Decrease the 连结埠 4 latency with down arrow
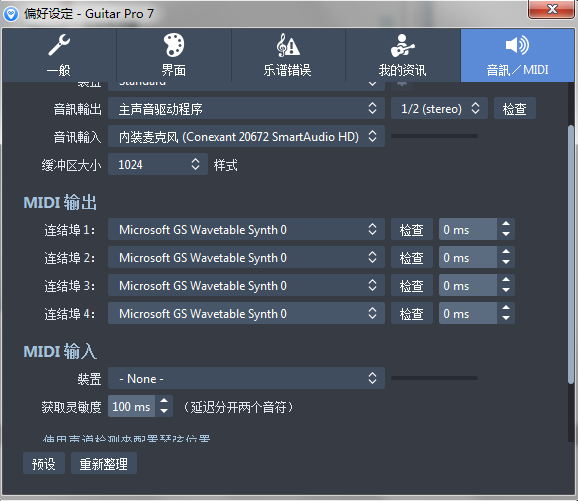The width and height of the screenshot is (578, 501). click(x=506, y=319)
